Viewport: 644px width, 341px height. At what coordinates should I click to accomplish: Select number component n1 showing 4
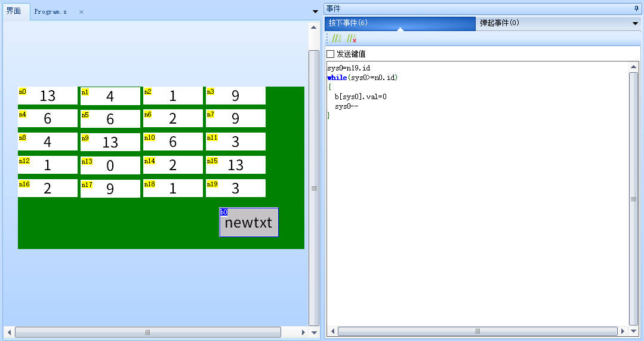(x=110, y=96)
